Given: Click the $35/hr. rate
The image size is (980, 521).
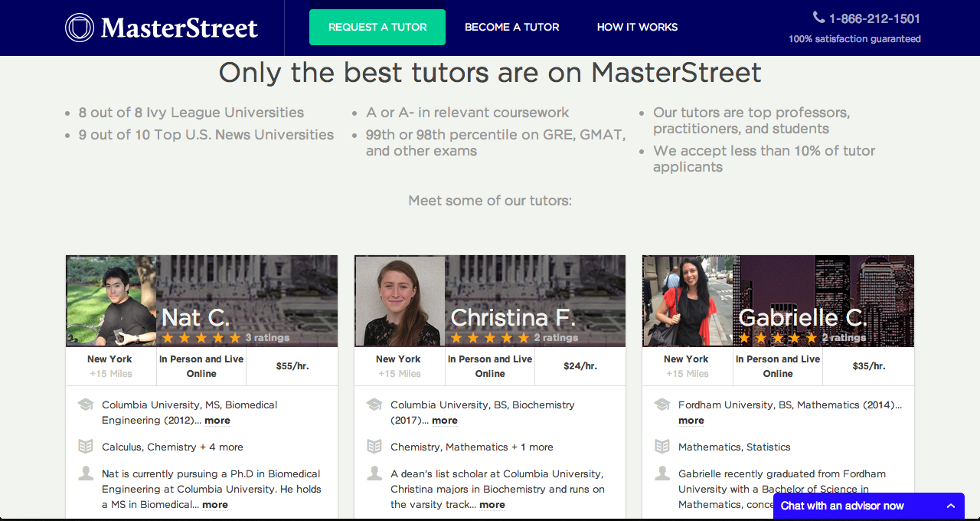Looking at the screenshot, I should [869, 366].
